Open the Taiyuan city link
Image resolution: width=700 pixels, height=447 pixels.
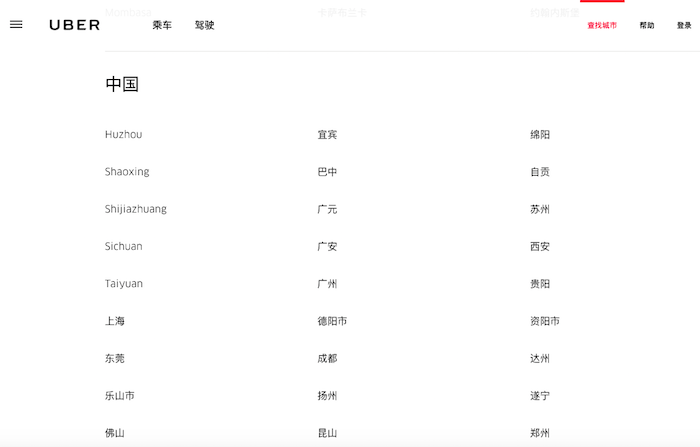[x=124, y=284]
